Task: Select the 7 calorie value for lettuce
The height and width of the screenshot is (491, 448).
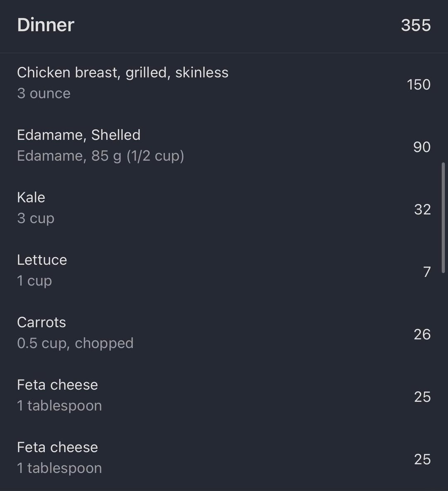Action: [427, 272]
